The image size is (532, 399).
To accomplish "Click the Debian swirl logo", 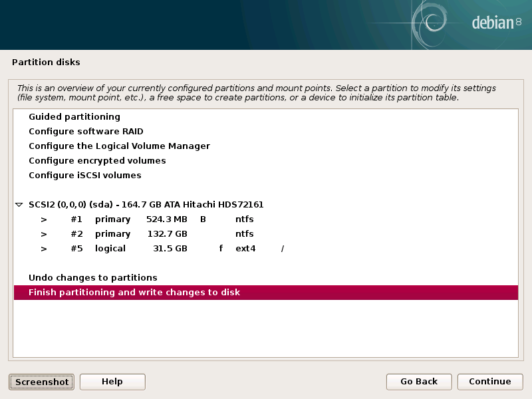I will (433, 23).
